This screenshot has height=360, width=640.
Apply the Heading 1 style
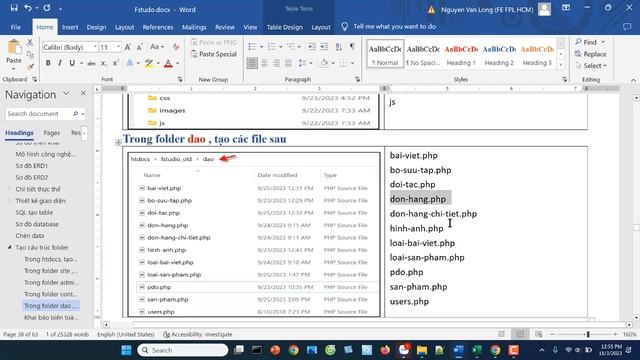tap(461, 54)
